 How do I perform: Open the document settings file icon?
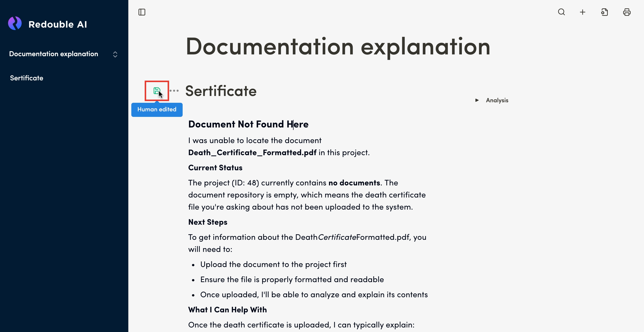click(605, 12)
